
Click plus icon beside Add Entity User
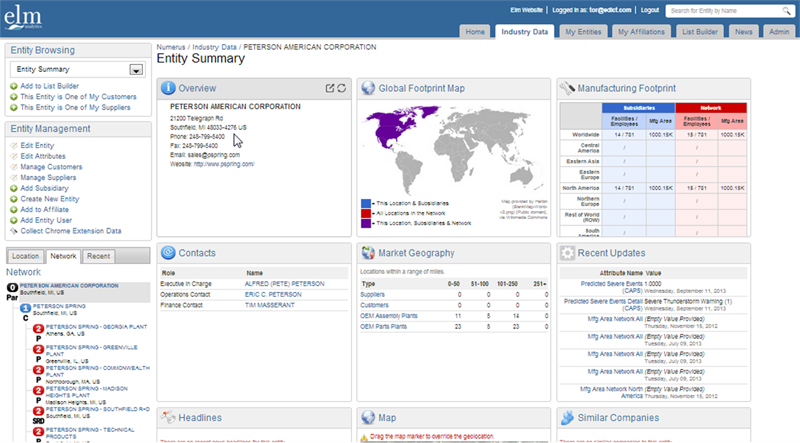pyautogui.click(x=14, y=220)
